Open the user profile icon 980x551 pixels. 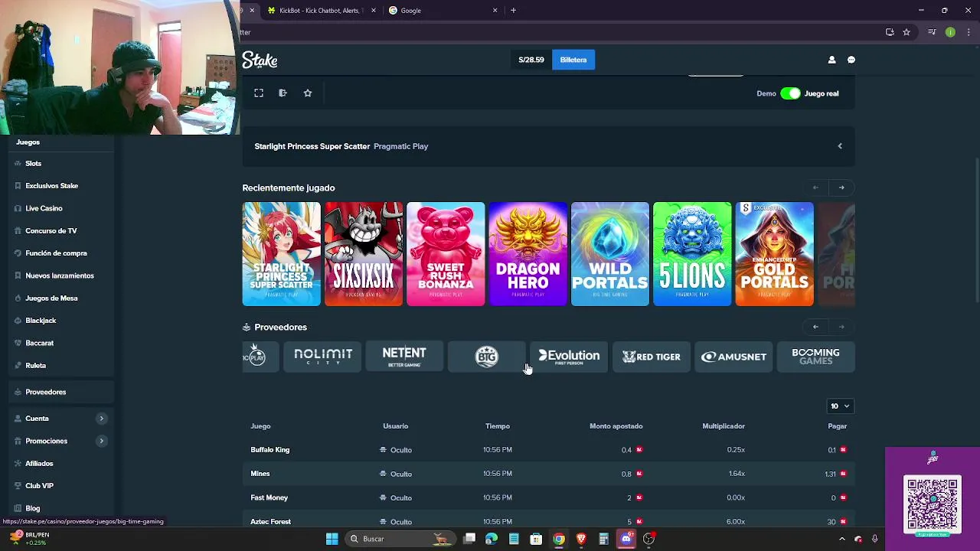coord(831,60)
